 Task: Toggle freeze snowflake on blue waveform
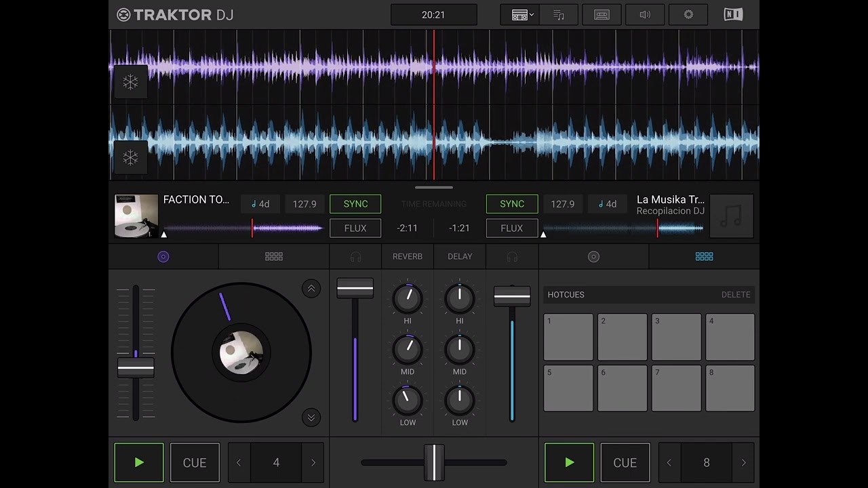point(130,158)
